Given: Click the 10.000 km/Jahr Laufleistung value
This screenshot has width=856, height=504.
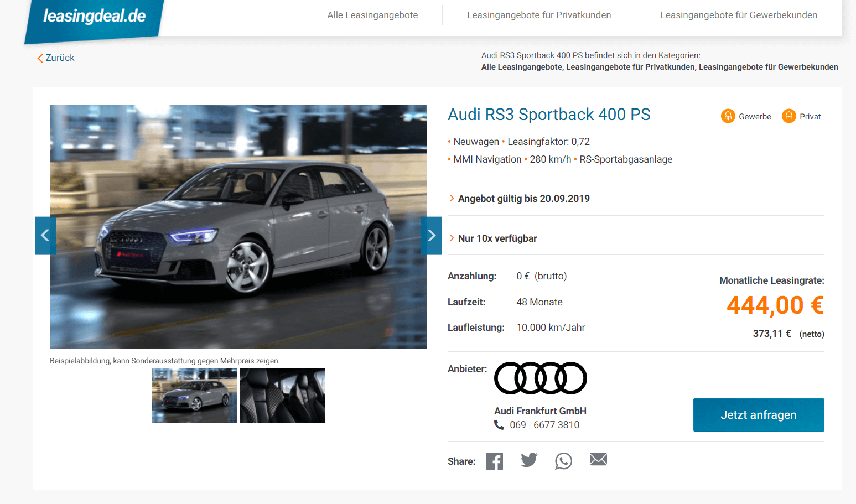Looking at the screenshot, I should tap(551, 328).
